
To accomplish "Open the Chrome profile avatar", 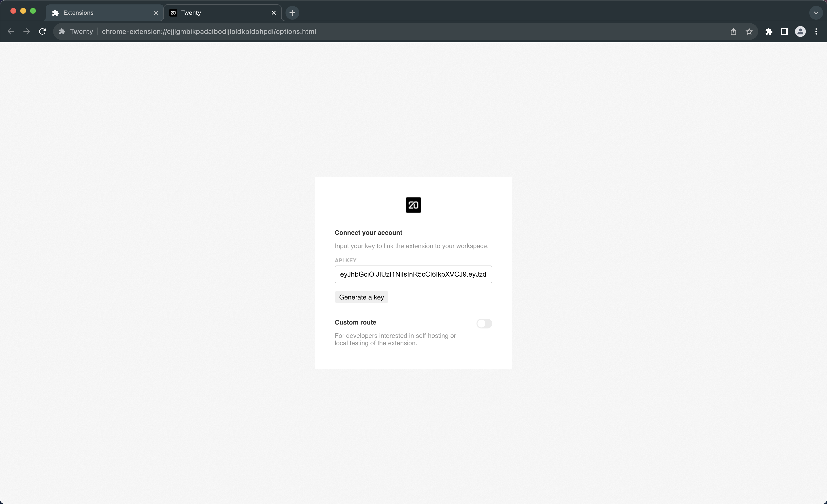I will [x=800, y=31].
